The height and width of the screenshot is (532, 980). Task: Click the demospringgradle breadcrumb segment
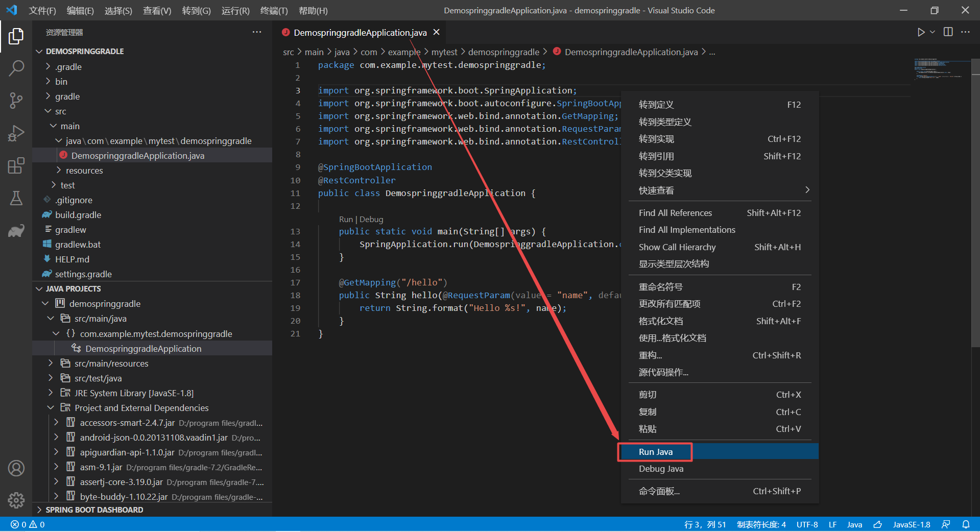504,52
